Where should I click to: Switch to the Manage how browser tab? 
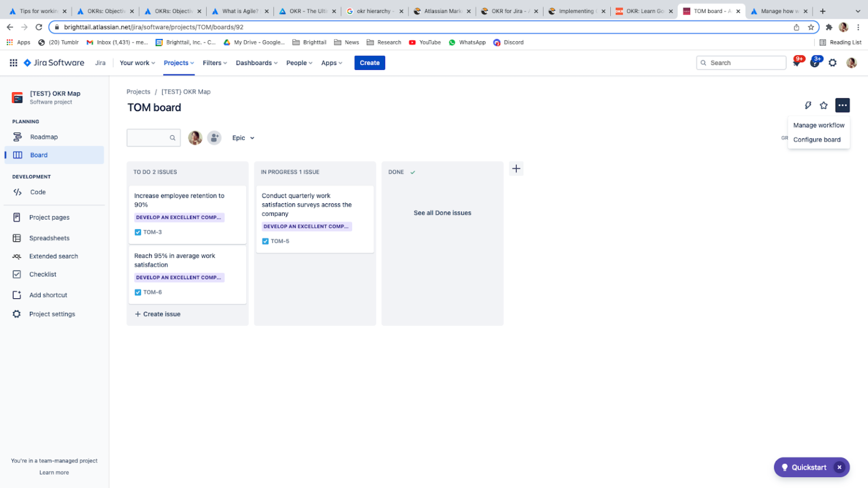point(779,10)
